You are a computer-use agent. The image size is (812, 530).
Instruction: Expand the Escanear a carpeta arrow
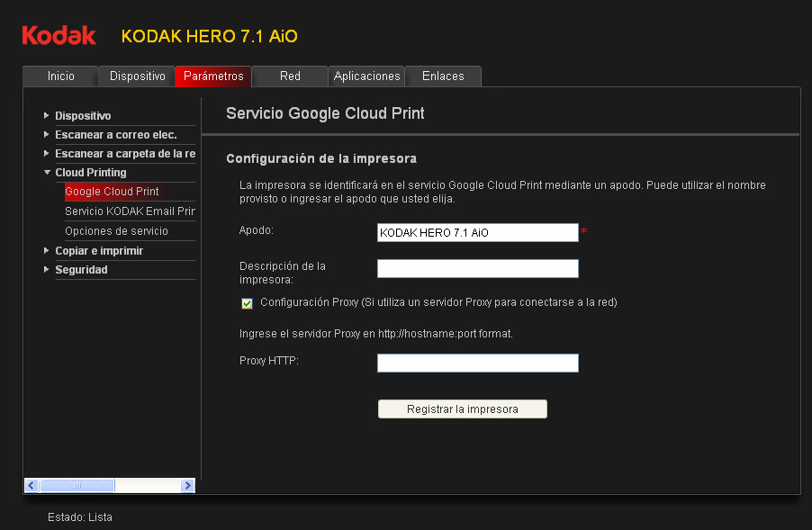point(47,154)
